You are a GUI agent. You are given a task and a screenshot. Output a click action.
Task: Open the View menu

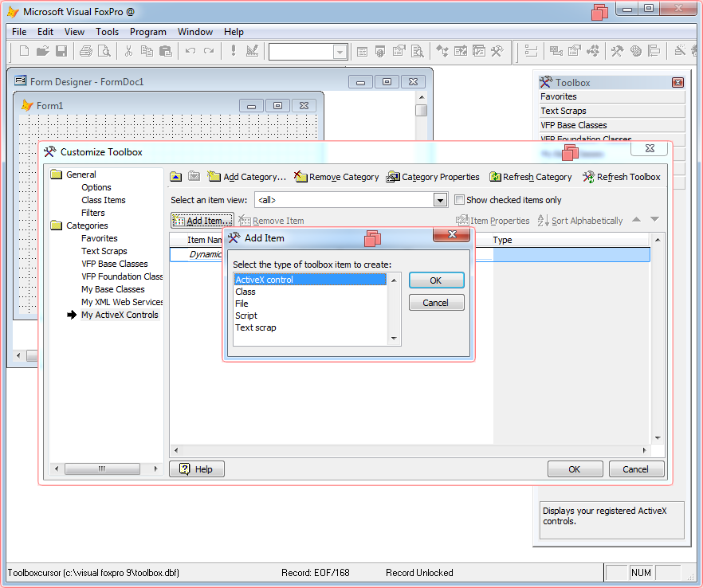(x=74, y=32)
